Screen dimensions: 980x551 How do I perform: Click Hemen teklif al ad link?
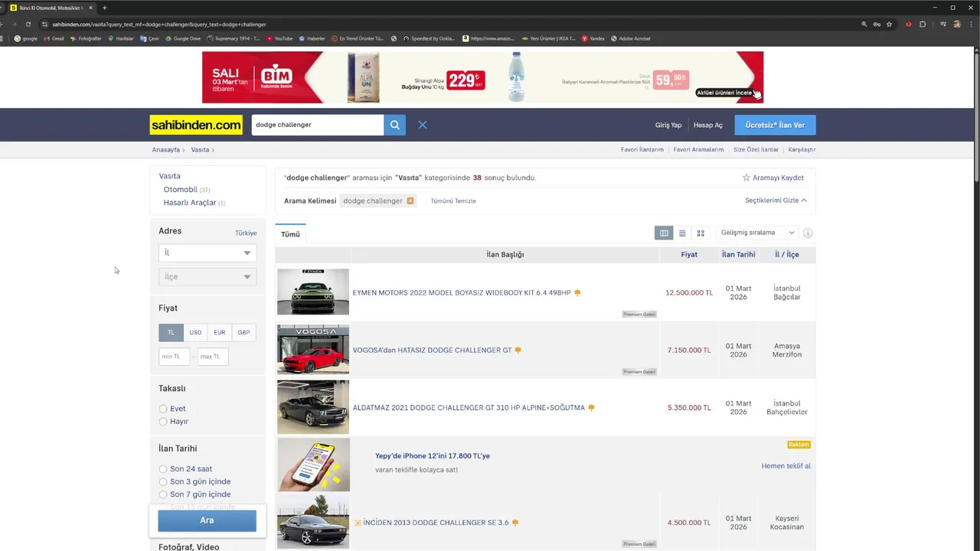tap(786, 466)
